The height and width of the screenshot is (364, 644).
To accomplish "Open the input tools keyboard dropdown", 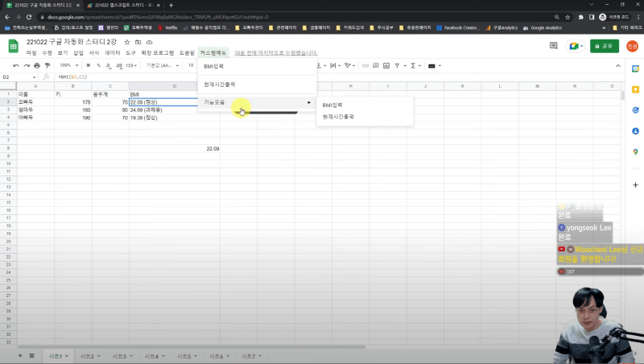I will tap(434, 66).
